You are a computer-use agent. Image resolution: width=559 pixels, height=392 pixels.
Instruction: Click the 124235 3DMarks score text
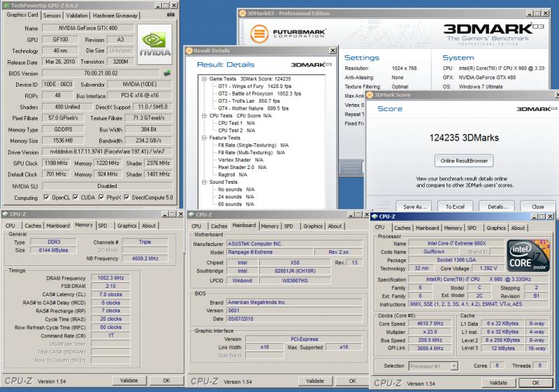click(x=464, y=138)
